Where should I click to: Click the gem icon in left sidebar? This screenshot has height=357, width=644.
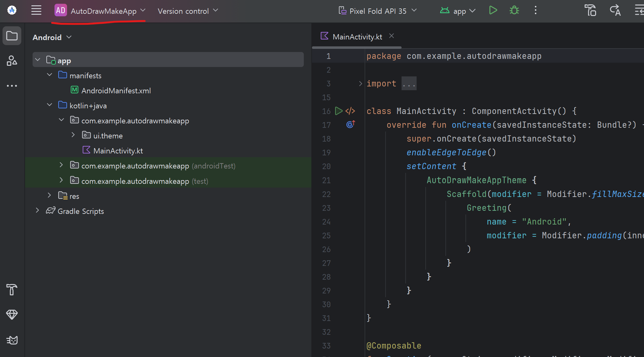12,314
